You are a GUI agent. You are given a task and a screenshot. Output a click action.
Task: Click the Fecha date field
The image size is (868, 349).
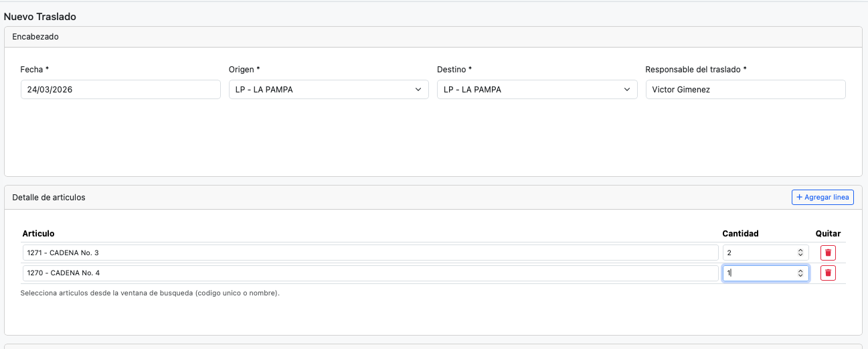click(x=120, y=90)
